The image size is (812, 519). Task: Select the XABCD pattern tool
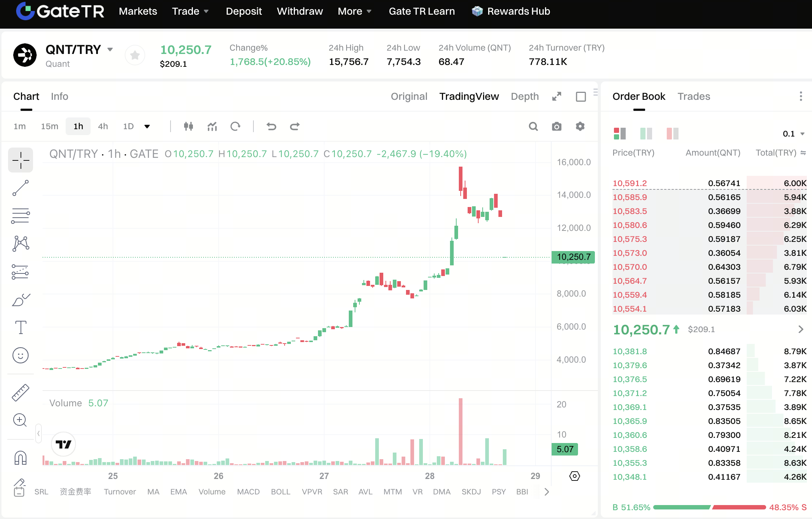click(x=21, y=243)
